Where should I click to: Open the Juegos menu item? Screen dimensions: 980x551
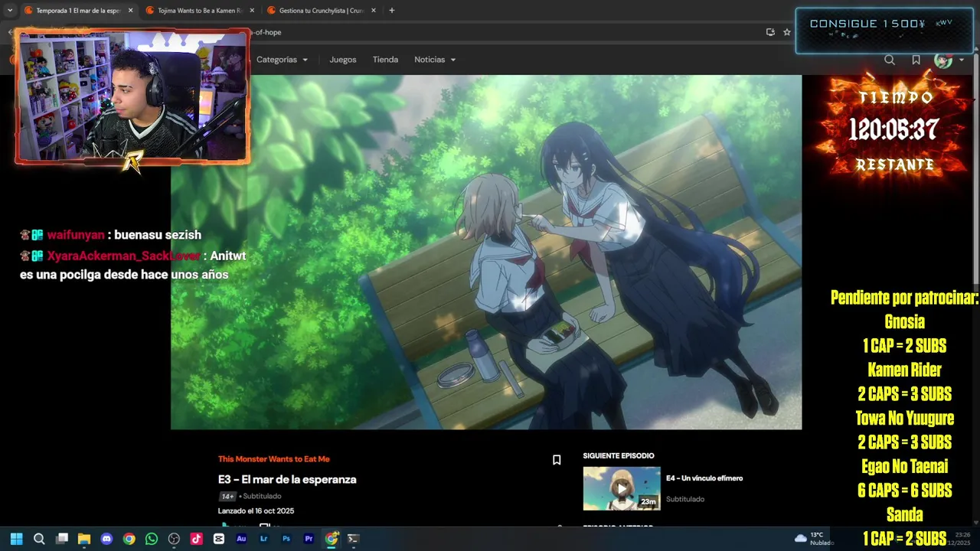pos(343,60)
